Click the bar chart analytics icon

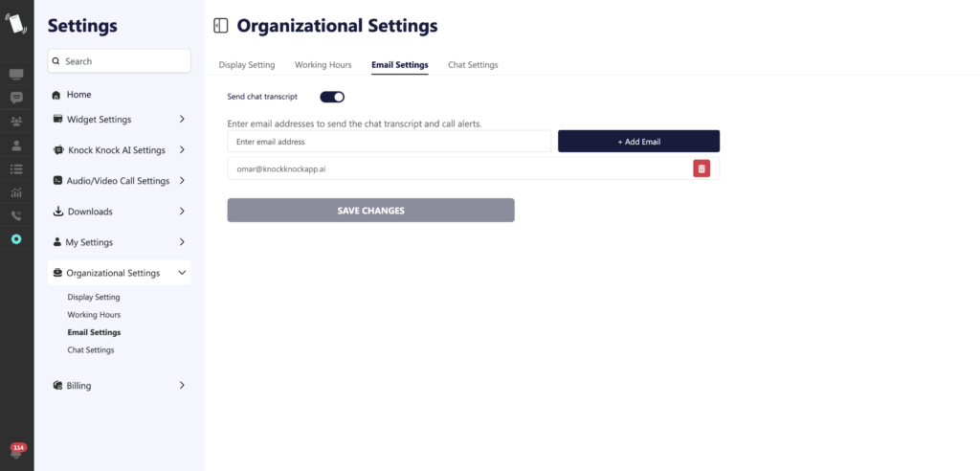coord(16,192)
